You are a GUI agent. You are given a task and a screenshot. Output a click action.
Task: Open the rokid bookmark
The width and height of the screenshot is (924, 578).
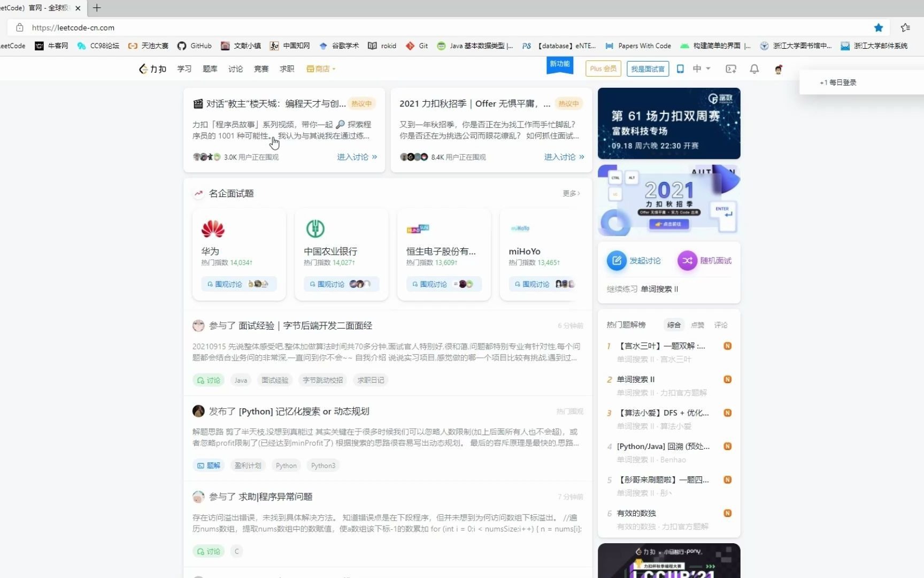[x=382, y=46]
